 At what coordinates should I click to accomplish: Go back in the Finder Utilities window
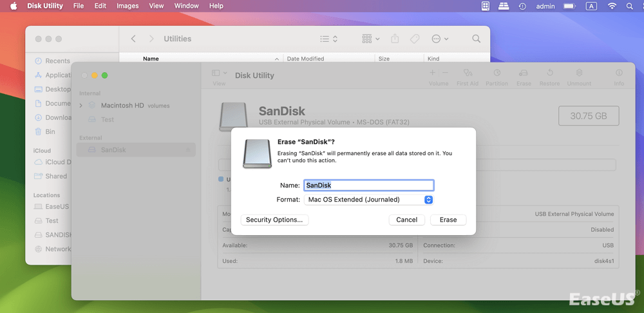point(133,39)
